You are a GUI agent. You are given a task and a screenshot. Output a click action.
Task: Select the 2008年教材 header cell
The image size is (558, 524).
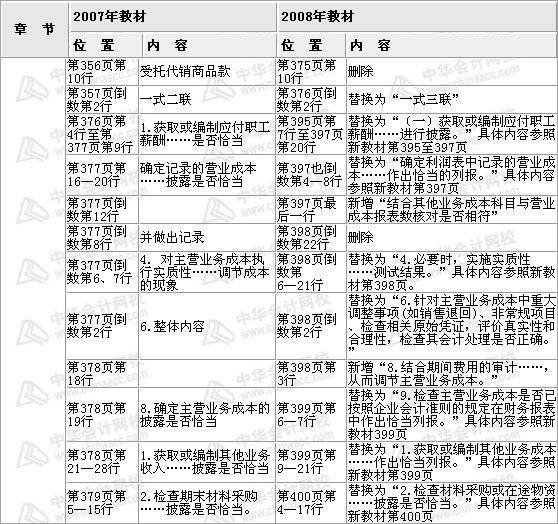[x=417, y=17]
